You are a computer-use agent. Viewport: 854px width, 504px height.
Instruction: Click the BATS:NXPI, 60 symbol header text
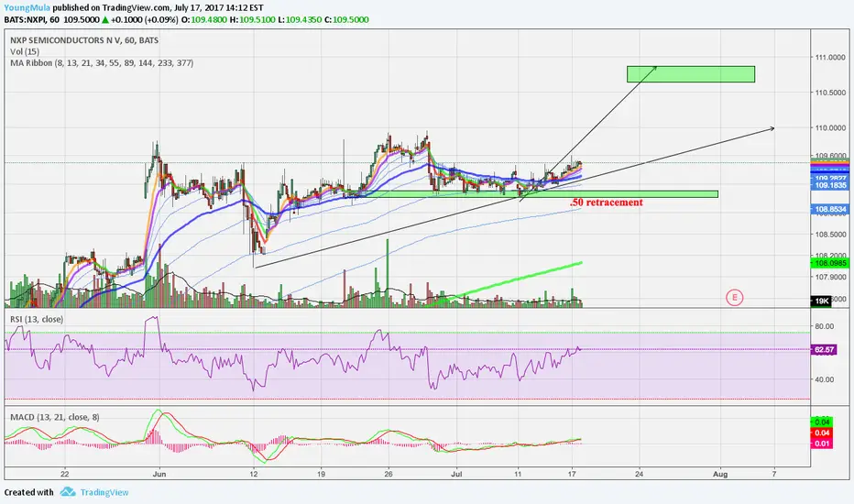coord(31,19)
